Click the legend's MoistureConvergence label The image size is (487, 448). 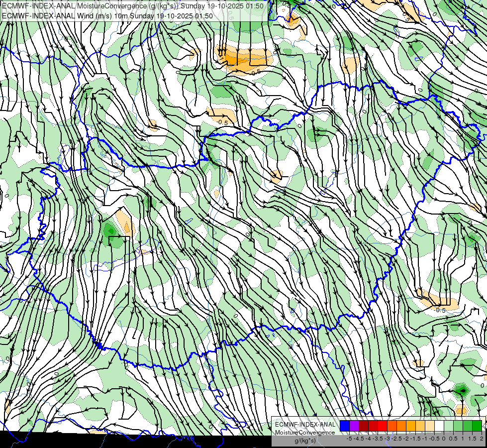(x=305, y=433)
